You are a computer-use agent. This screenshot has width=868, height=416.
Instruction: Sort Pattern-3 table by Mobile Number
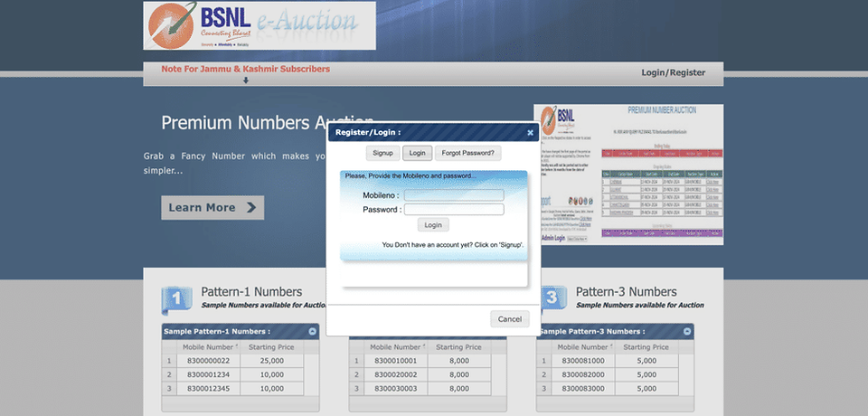(x=583, y=347)
